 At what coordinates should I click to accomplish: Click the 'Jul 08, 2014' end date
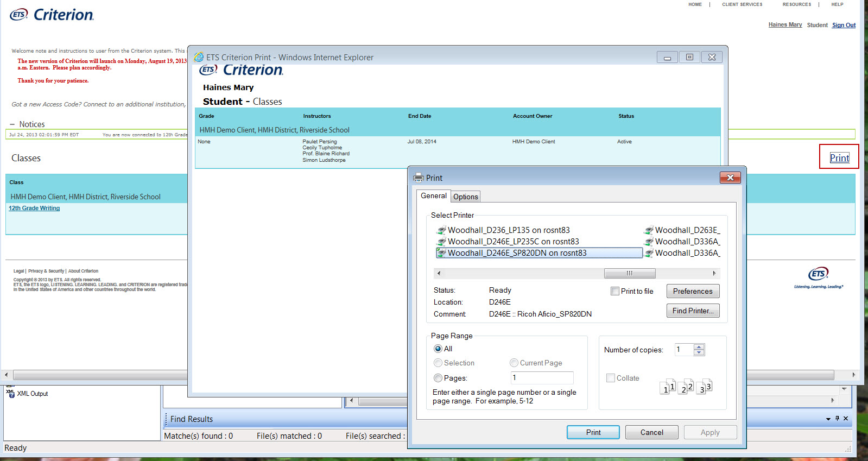422,142
